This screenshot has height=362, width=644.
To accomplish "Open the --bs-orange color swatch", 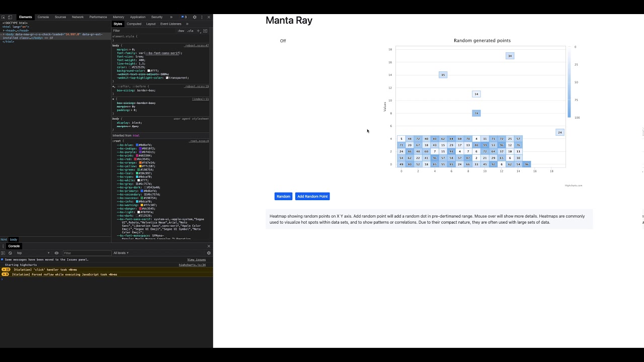I will (141, 163).
